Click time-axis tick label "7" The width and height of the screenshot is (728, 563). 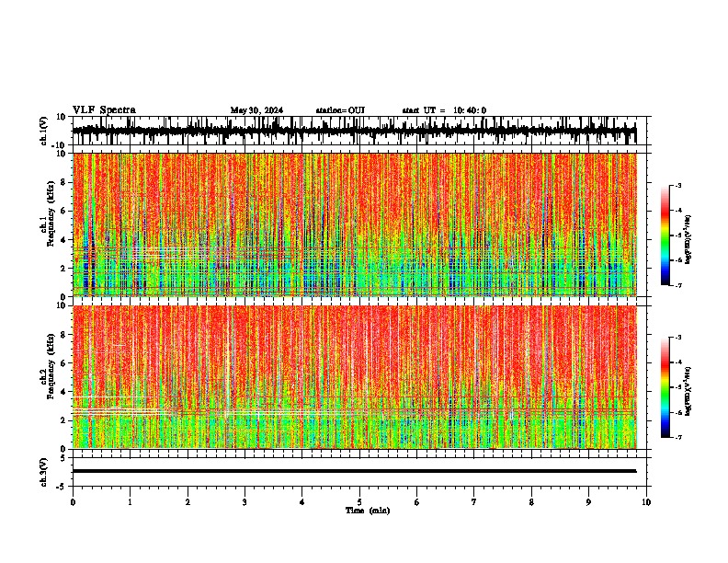click(474, 502)
